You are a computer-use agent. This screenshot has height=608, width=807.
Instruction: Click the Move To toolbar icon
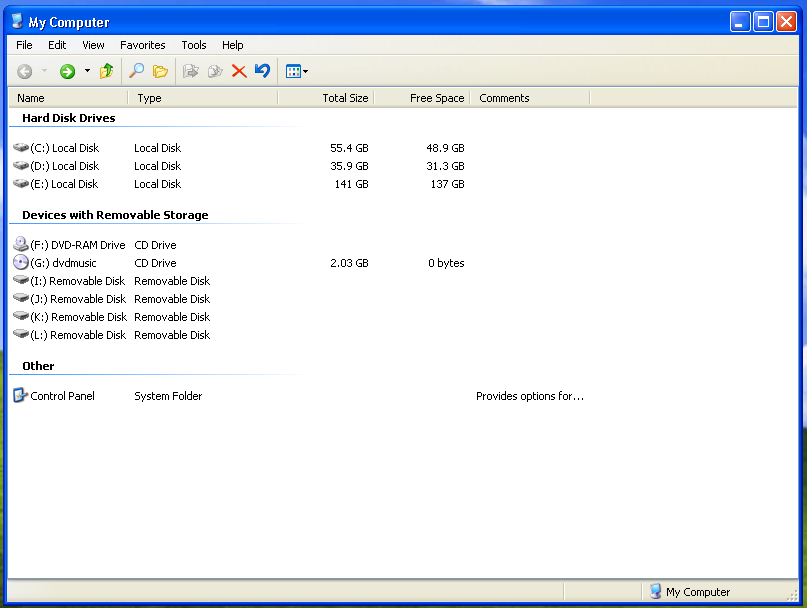[191, 71]
